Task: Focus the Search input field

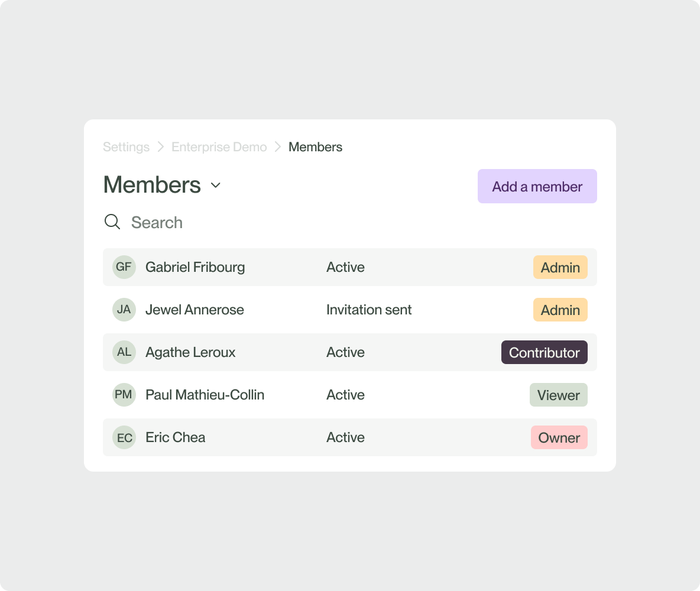Action: pos(157,223)
